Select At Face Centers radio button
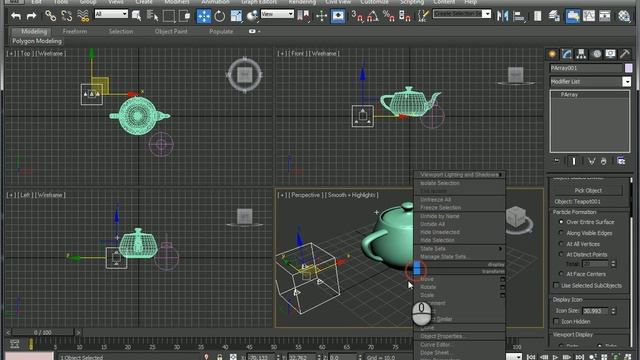The width and height of the screenshot is (640, 360). click(x=561, y=274)
